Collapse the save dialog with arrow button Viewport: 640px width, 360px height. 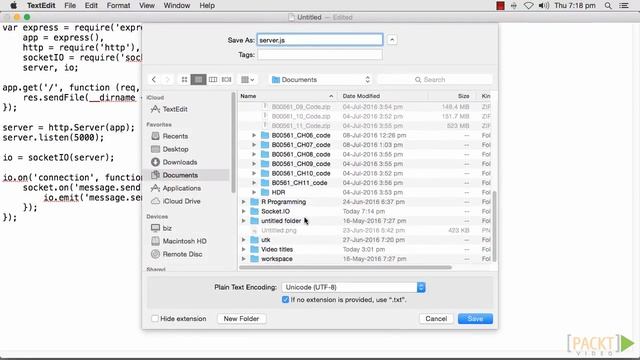pos(392,40)
